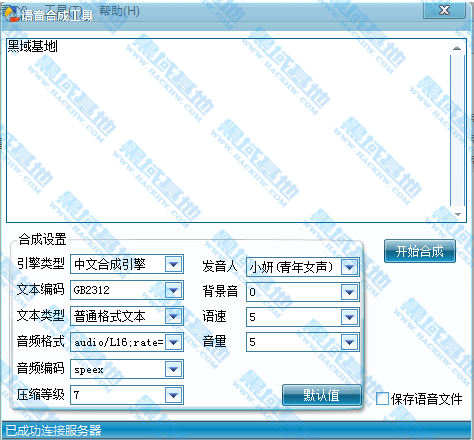
Task: Open the 语速 speed dropdown
Action: tap(349, 317)
